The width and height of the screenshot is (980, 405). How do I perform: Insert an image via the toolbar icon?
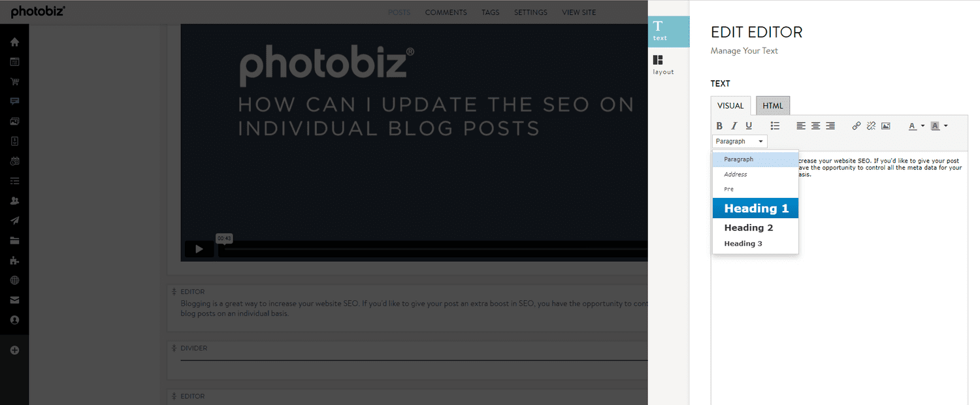tap(885, 125)
